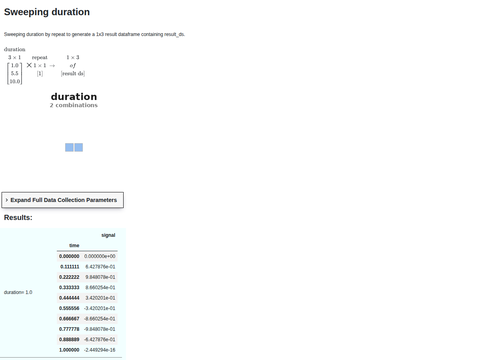Click the Sweeping duration heading
This screenshot has height=360, width=480.
47,12
